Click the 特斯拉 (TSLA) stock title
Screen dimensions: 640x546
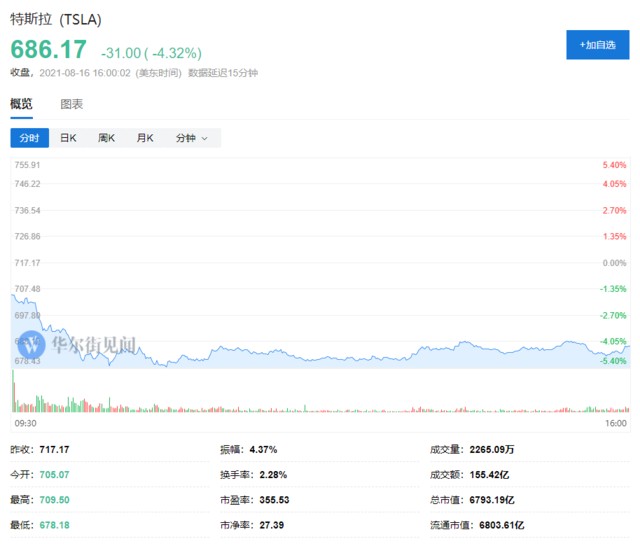pyautogui.click(x=56, y=19)
